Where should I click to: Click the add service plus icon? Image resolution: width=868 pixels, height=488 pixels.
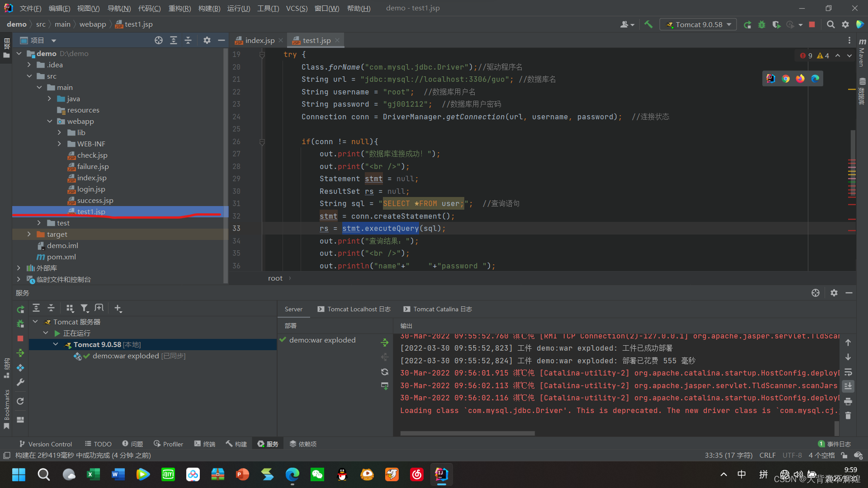point(118,308)
